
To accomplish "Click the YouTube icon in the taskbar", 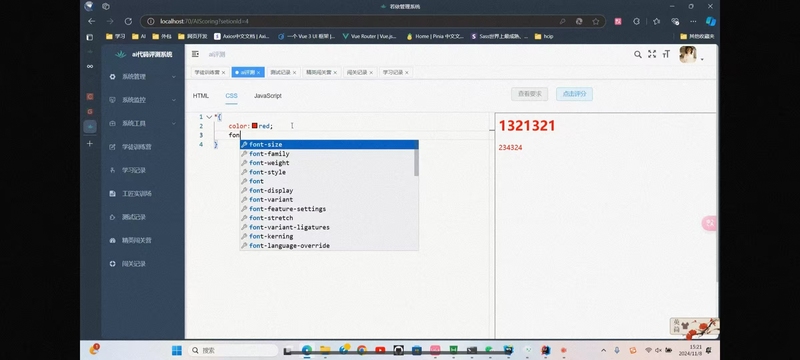I will click(380, 350).
